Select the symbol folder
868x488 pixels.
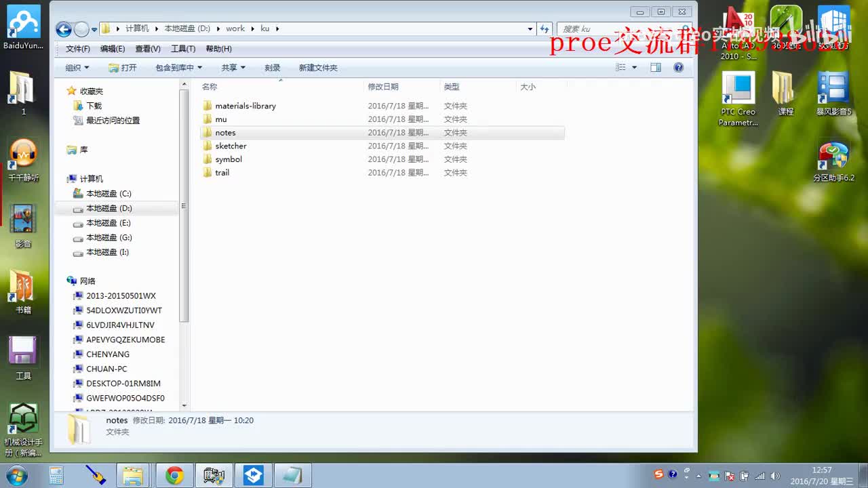pyautogui.click(x=229, y=159)
